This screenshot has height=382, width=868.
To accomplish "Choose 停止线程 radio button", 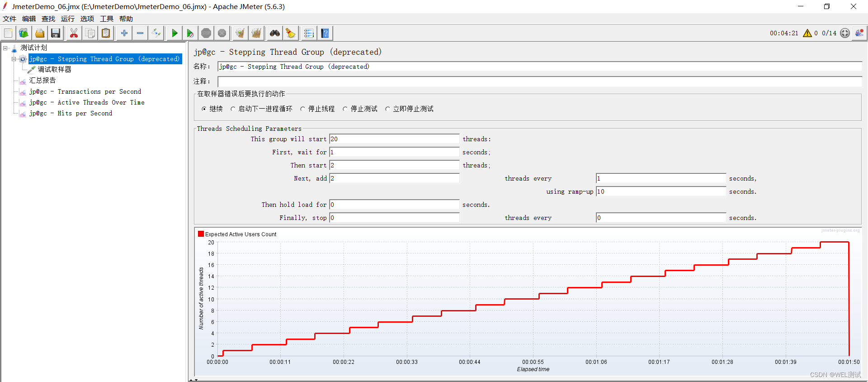I will click(302, 109).
